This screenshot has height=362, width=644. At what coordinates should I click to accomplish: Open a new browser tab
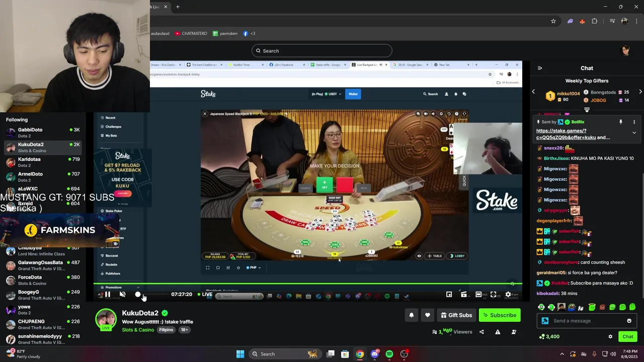[178, 7]
